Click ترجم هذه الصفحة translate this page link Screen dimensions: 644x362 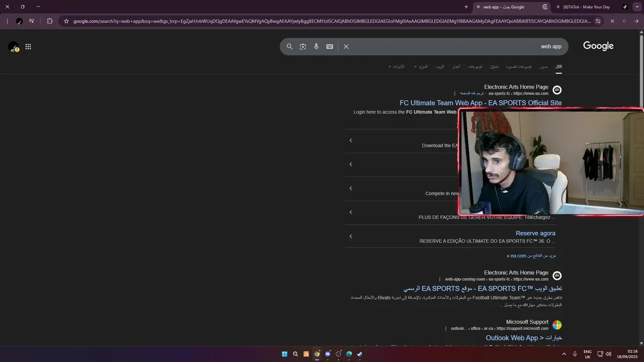pyautogui.click(x=471, y=94)
